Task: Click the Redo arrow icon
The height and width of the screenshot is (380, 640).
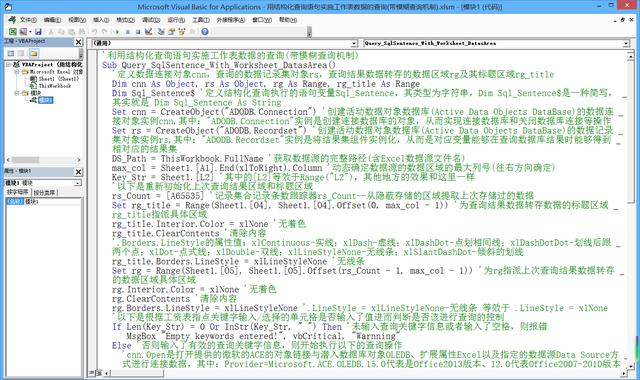Action: [x=104, y=31]
